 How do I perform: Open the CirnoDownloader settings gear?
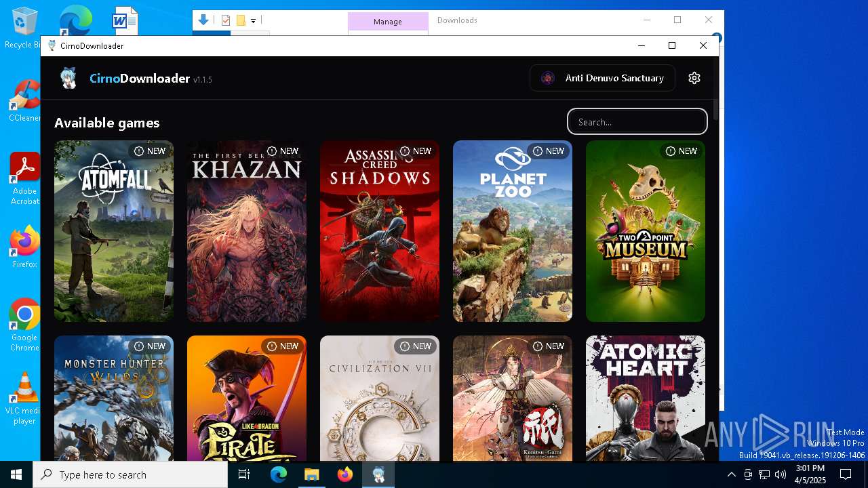tap(694, 78)
